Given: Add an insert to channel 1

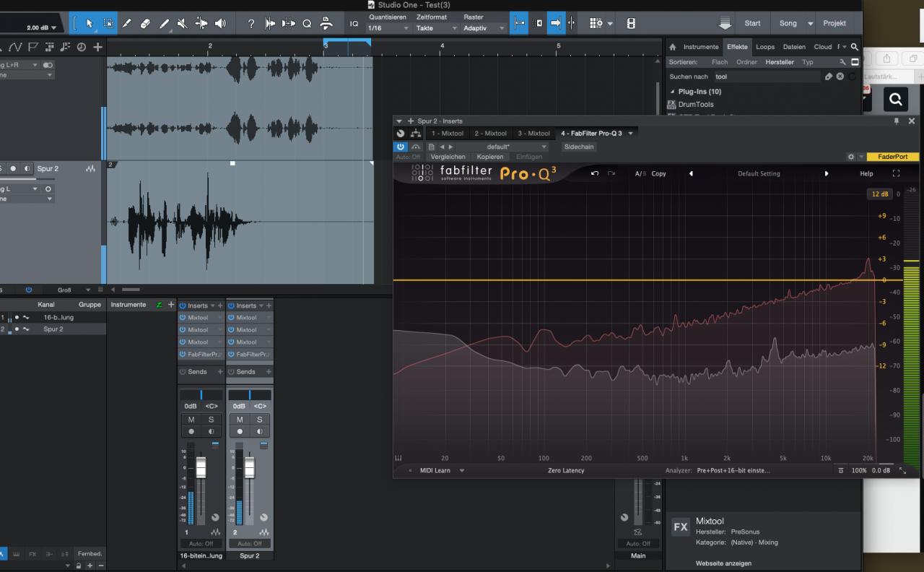Looking at the screenshot, I should click(x=219, y=305).
